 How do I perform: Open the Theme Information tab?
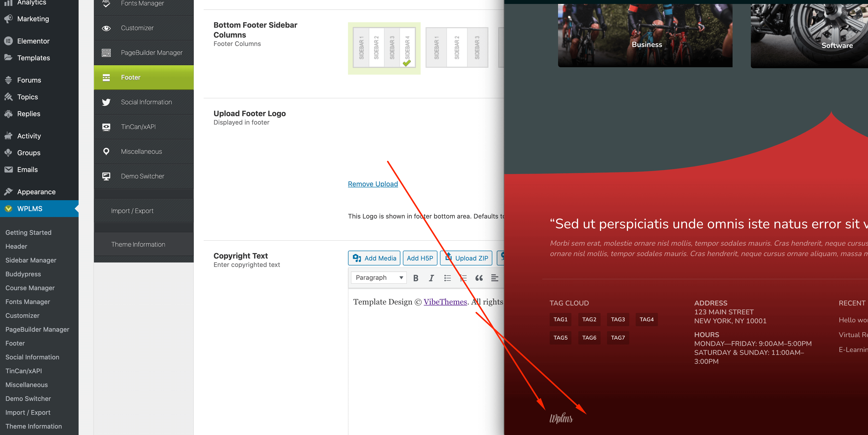click(x=144, y=245)
